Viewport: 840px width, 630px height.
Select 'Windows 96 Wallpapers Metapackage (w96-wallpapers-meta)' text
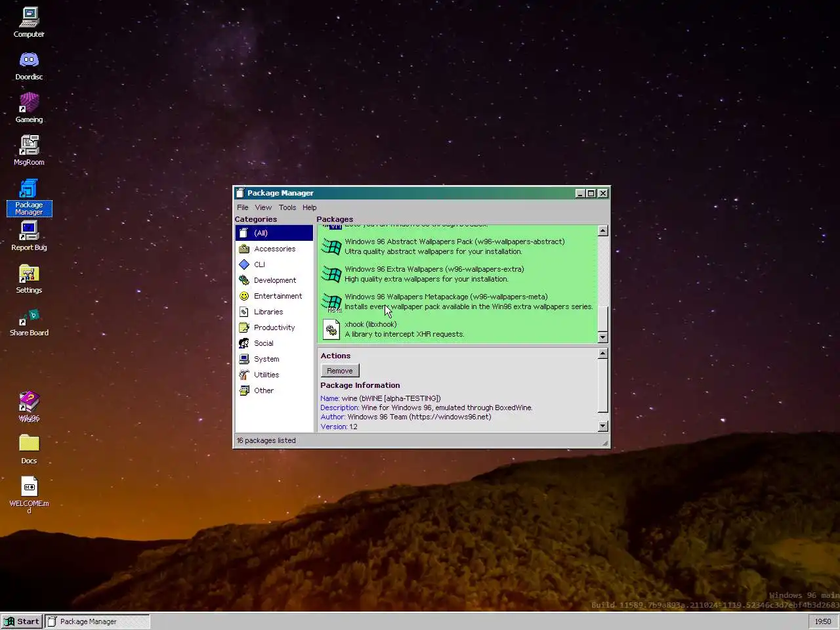(446, 297)
